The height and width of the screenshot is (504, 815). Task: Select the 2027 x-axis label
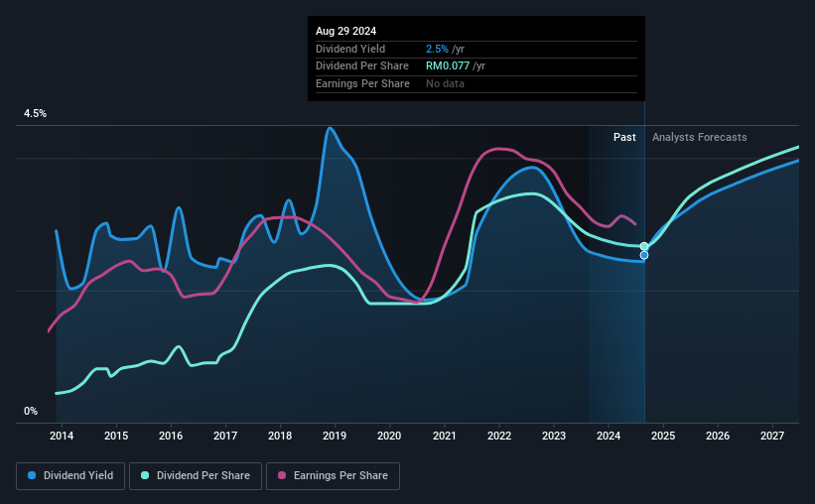tap(772, 436)
